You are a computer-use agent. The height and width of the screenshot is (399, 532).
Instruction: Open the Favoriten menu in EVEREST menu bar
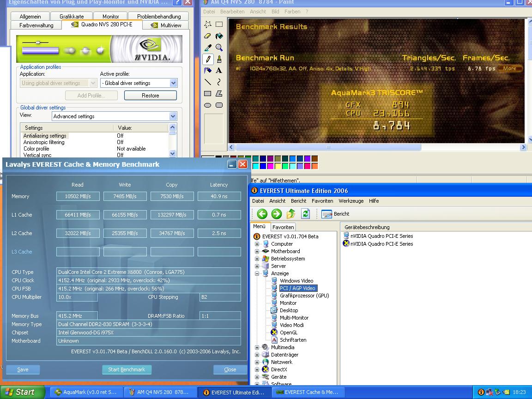click(322, 201)
